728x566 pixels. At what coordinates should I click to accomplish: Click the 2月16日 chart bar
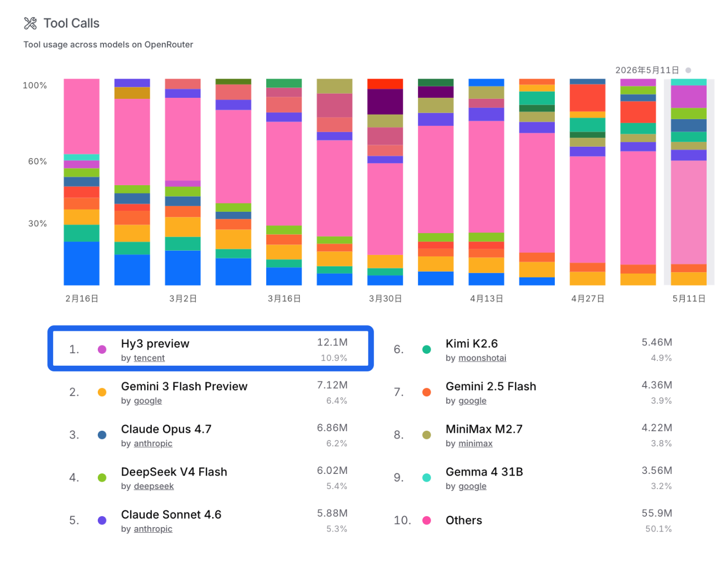click(82, 182)
